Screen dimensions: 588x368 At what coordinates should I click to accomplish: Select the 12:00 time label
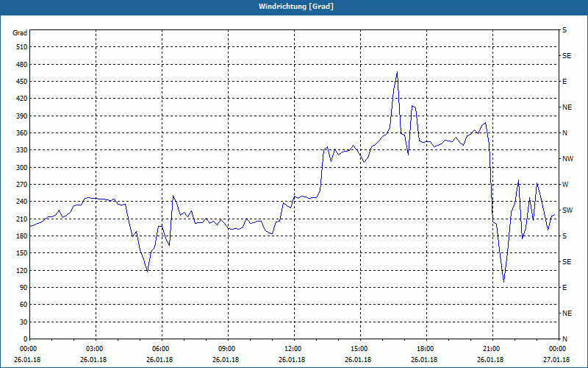pyautogui.click(x=294, y=349)
